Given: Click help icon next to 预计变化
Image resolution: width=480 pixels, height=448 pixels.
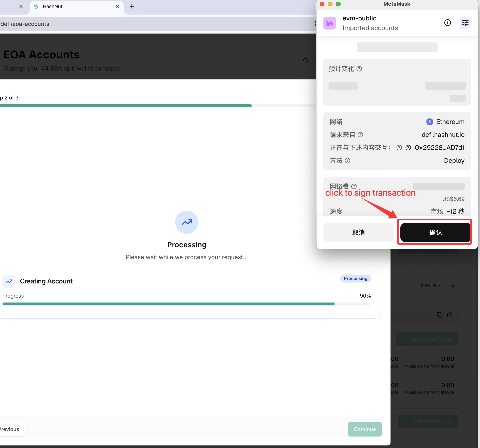Looking at the screenshot, I should tap(359, 69).
